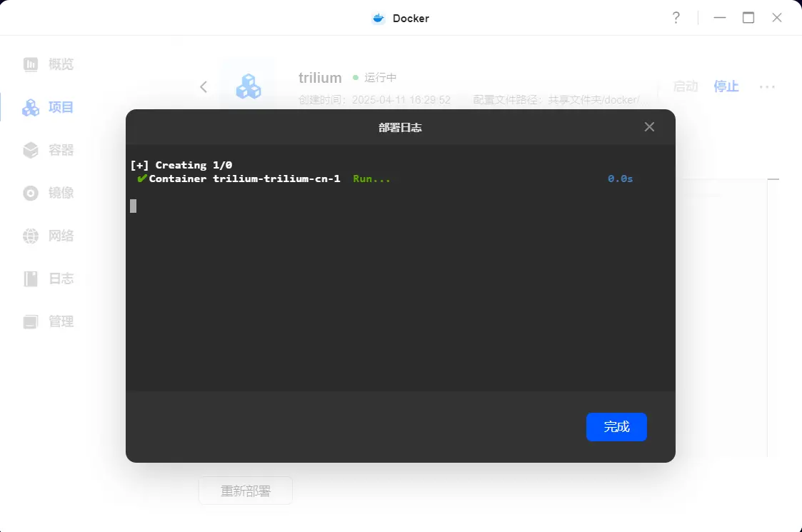
Task: Close the 部署日志 dialog with X
Action: click(649, 127)
